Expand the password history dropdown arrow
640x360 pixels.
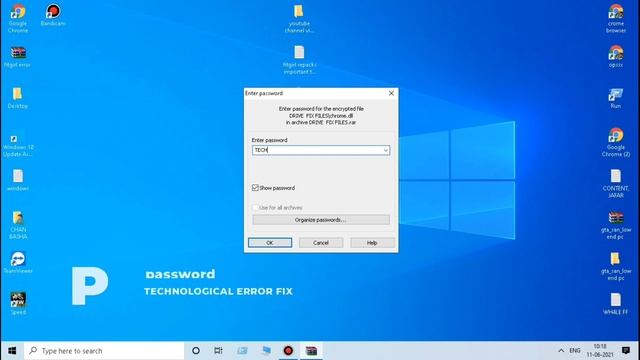click(385, 150)
